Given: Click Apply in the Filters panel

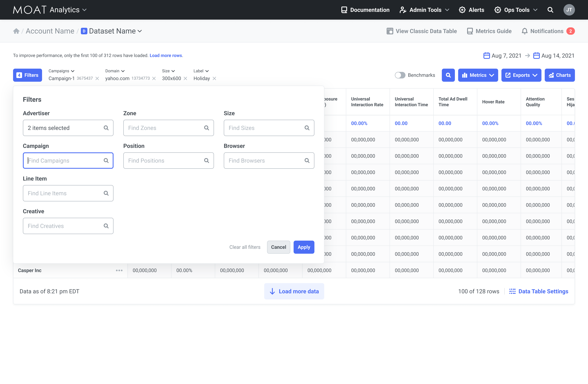Looking at the screenshot, I should click(x=304, y=247).
